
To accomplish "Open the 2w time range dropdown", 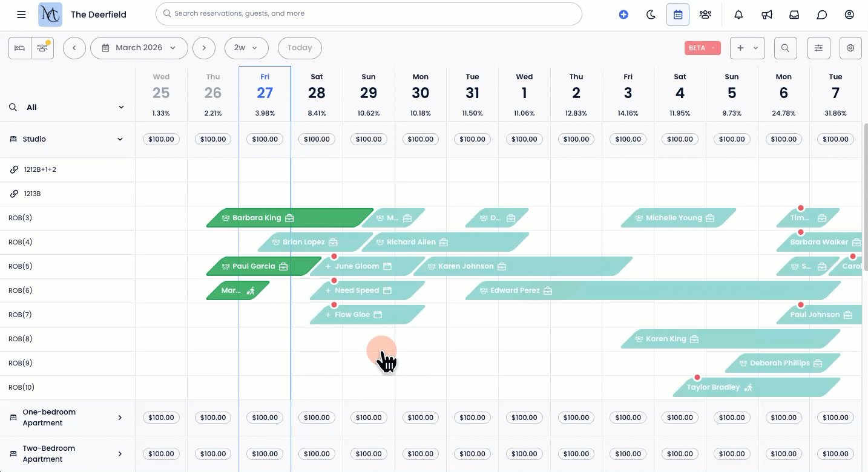I will click(x=246, y=48).
